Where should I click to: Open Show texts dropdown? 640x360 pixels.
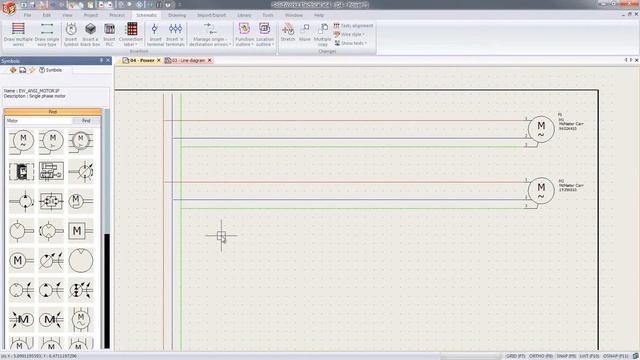point(351,43)
